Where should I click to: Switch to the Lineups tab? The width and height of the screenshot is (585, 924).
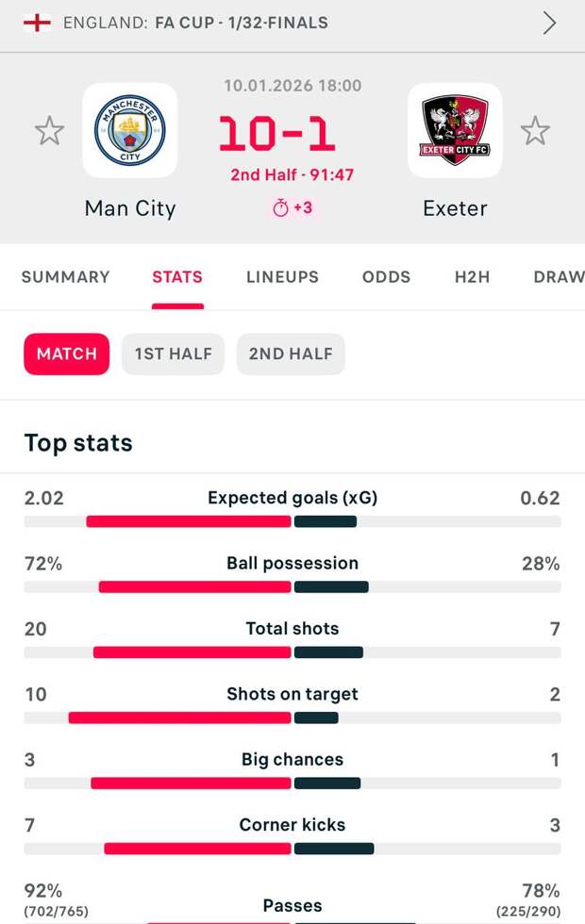pyautogui.click(x=282, y=277)
